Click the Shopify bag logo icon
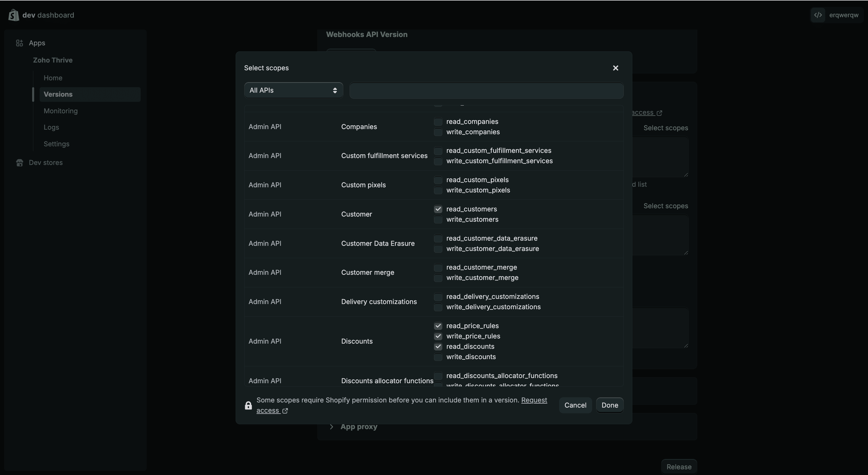 coord(13,15)
